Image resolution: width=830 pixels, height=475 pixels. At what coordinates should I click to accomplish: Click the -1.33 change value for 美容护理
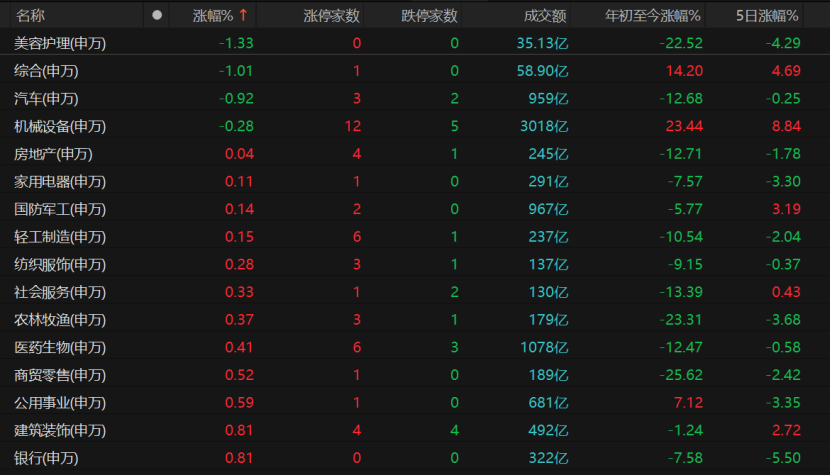236,43
